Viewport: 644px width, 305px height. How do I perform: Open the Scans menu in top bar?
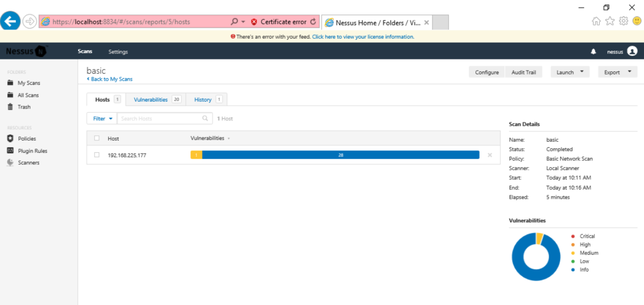[85, 51]
